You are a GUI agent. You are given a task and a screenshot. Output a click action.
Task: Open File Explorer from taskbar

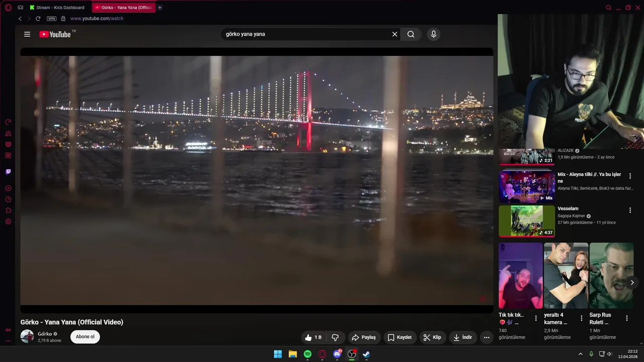[x=292, y=354]
